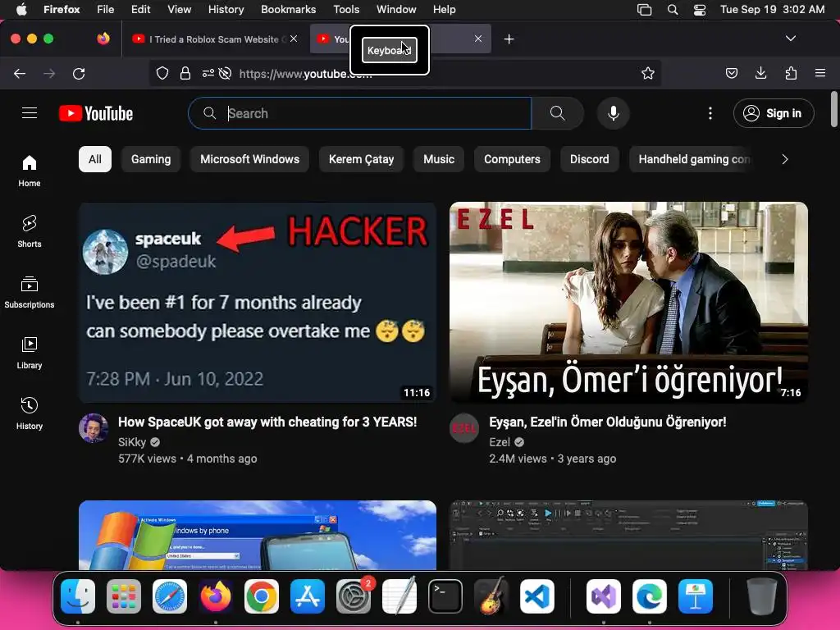Open the Firefox View pinned tab

(x=103, y=39)
